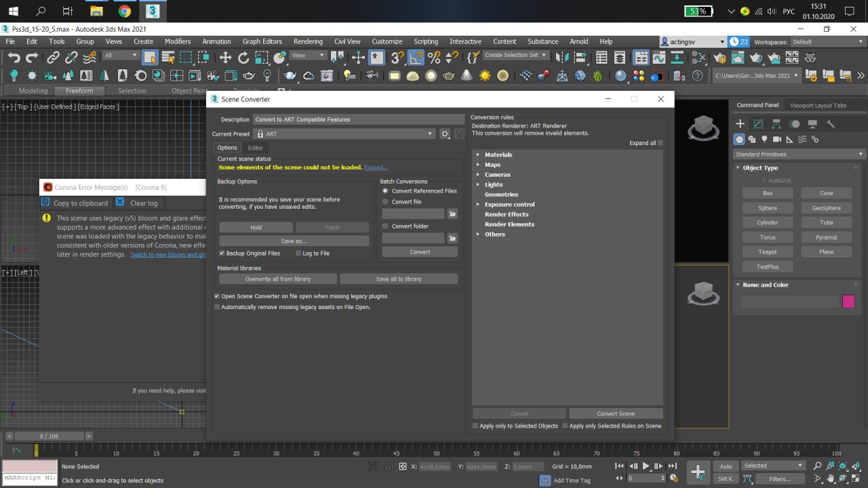Open Render Setup teapot-gear icon
Image resolution: width=868 pixels, height=488 pixels.
(720, 58)
